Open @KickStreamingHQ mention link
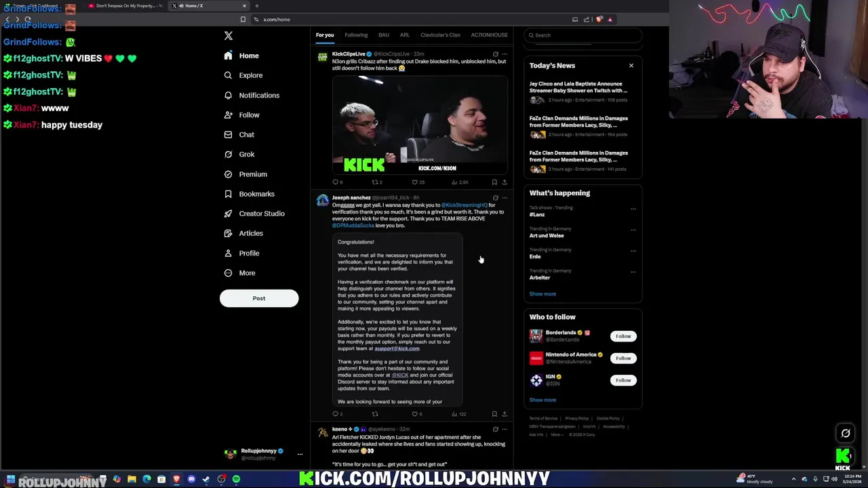 coord(465,205)
